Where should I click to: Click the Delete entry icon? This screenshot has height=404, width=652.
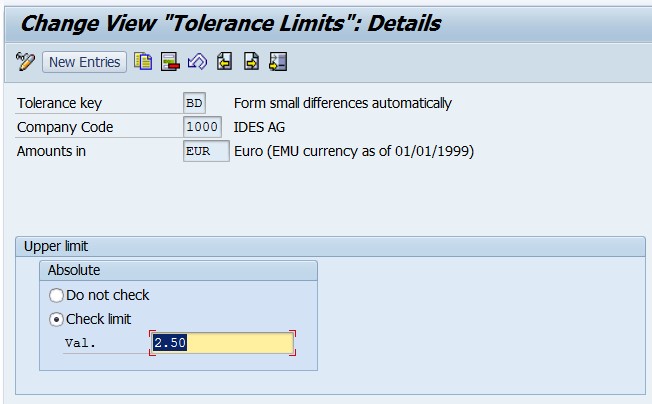170,62
